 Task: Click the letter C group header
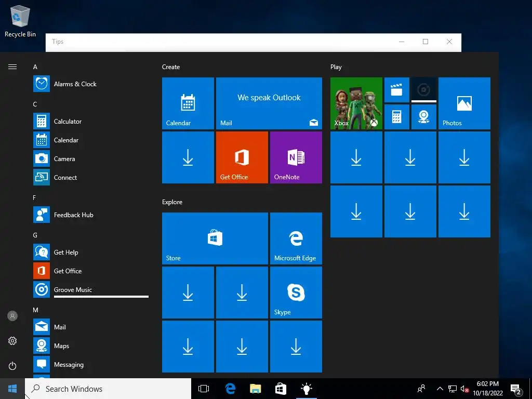click(35, 104)
